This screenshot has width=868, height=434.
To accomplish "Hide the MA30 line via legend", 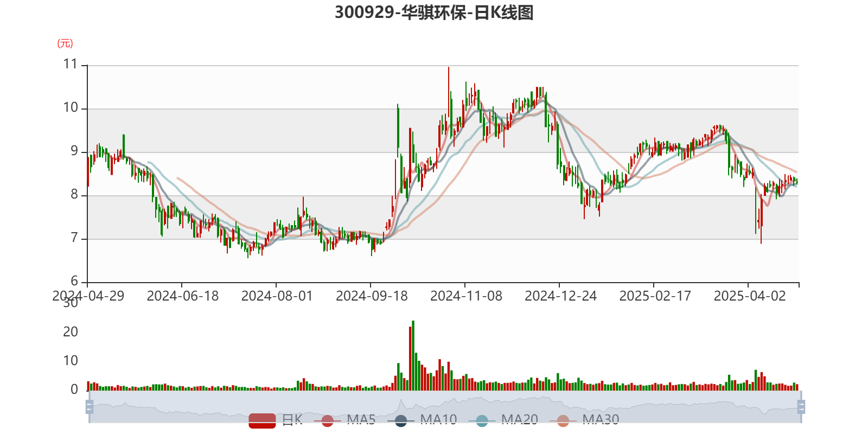I will tap(584, 420).
